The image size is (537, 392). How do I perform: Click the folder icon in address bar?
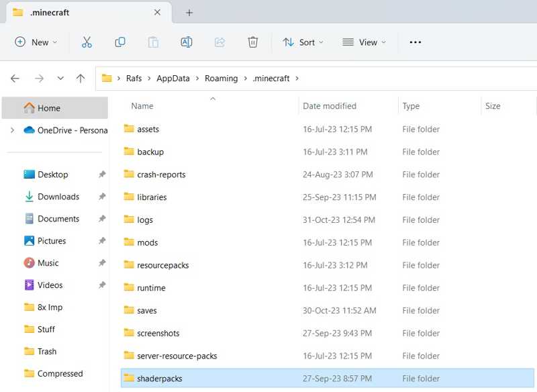pos(107,78)
